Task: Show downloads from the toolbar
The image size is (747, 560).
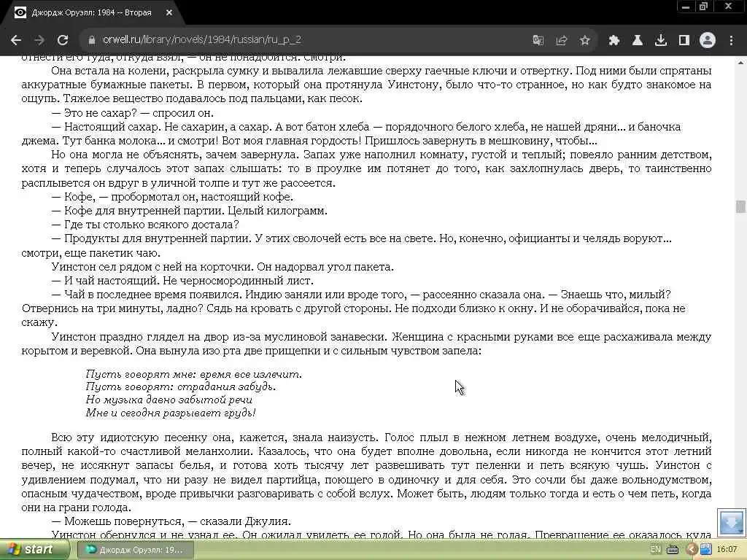Action: pyautogui.click(x=660, y=41)
